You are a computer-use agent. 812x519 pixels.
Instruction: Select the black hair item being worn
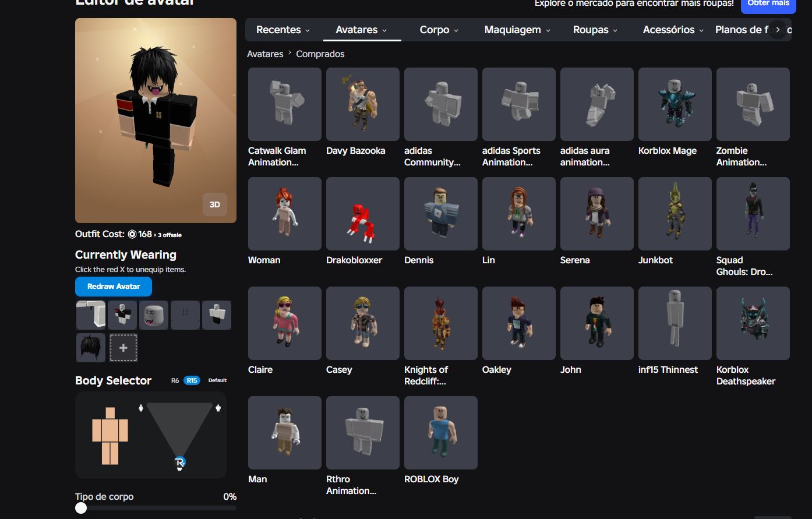91,348
